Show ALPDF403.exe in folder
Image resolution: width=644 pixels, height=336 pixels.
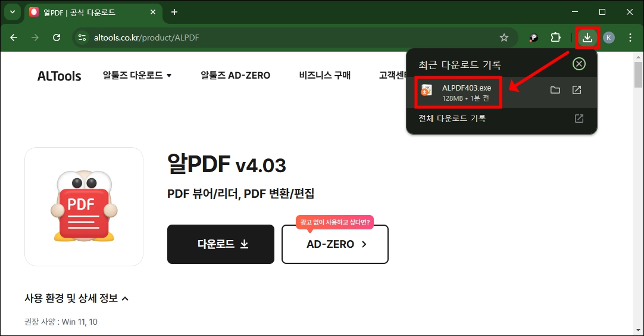555,90
